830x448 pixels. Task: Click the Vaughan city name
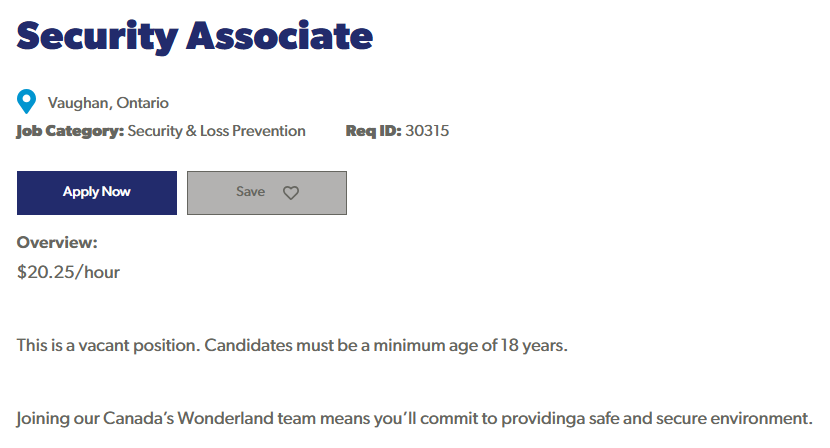[79, 102]
